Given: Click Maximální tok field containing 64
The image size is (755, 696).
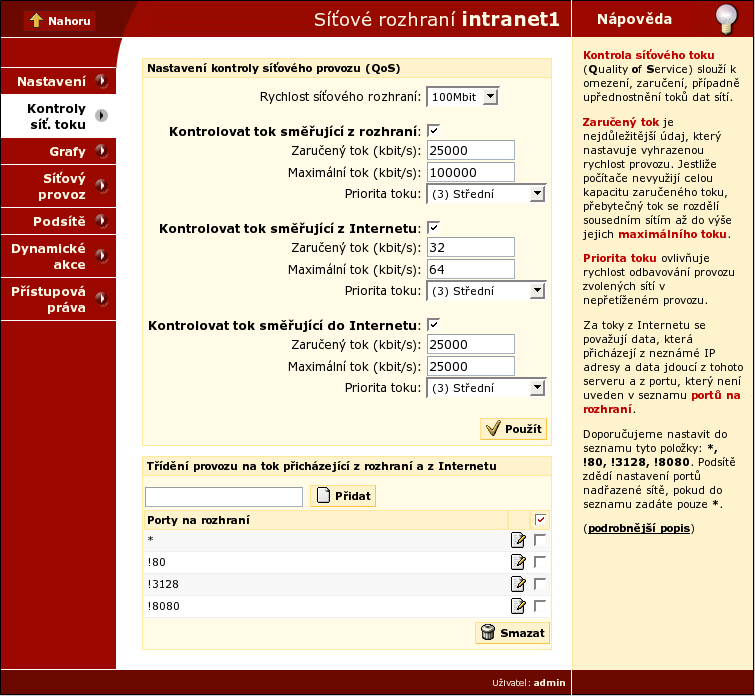Looking at the screenshot, I should pos(471,269).
